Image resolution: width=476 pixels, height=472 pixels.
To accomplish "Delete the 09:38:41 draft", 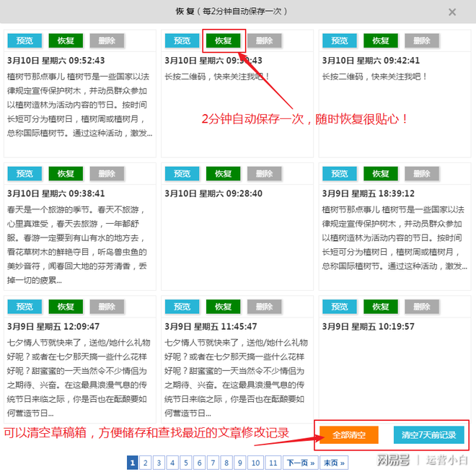I will pyautogui.click(x=107, y=174).
